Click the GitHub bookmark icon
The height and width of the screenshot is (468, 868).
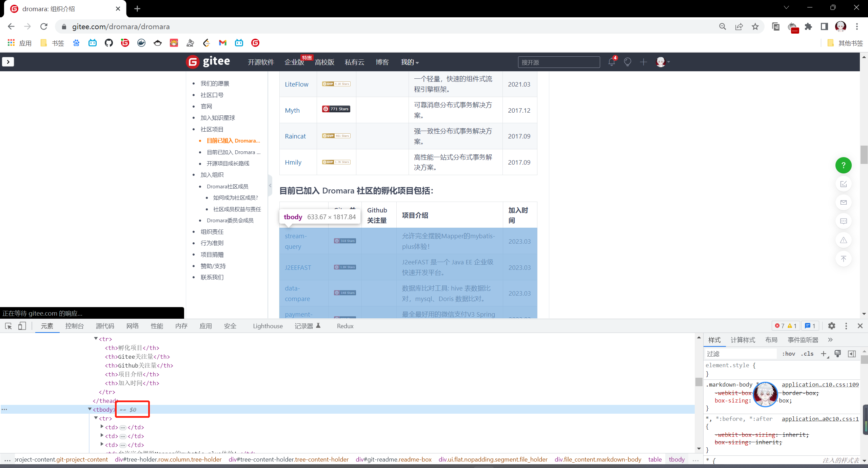pos(108,43)
